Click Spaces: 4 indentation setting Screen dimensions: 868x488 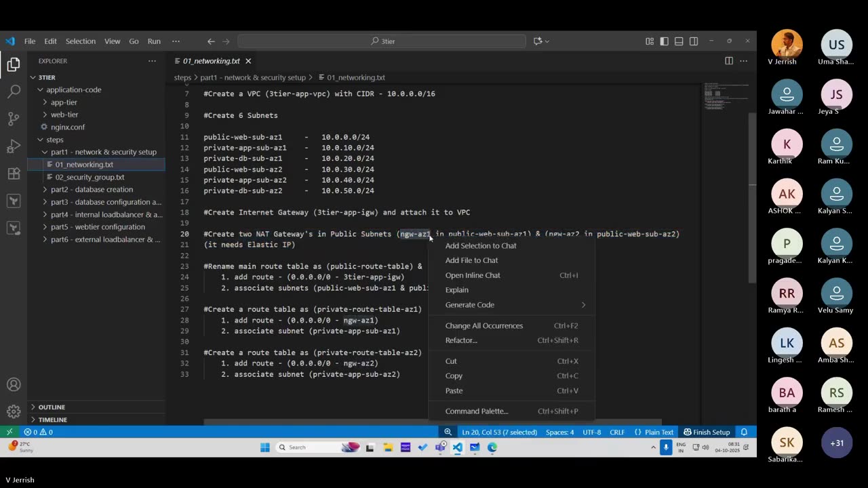click(560, 432)
